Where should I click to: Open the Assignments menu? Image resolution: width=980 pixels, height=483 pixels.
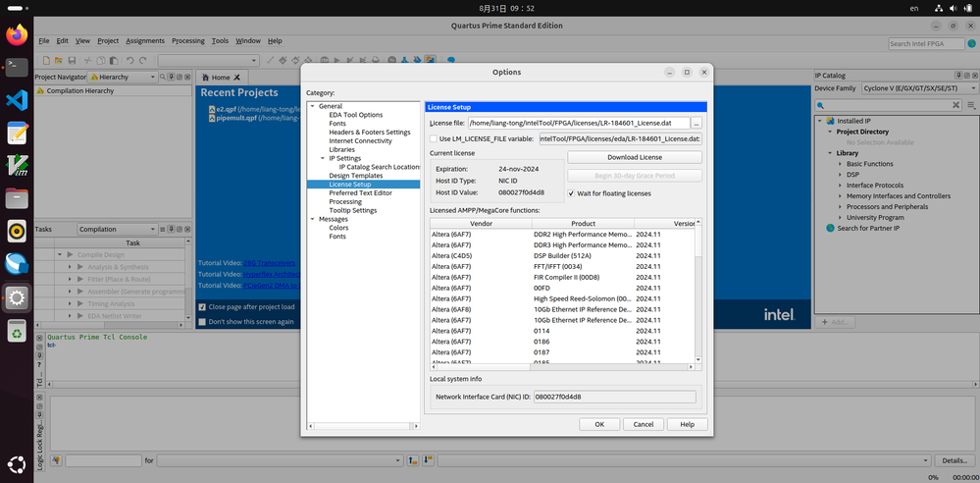[145, 41]
